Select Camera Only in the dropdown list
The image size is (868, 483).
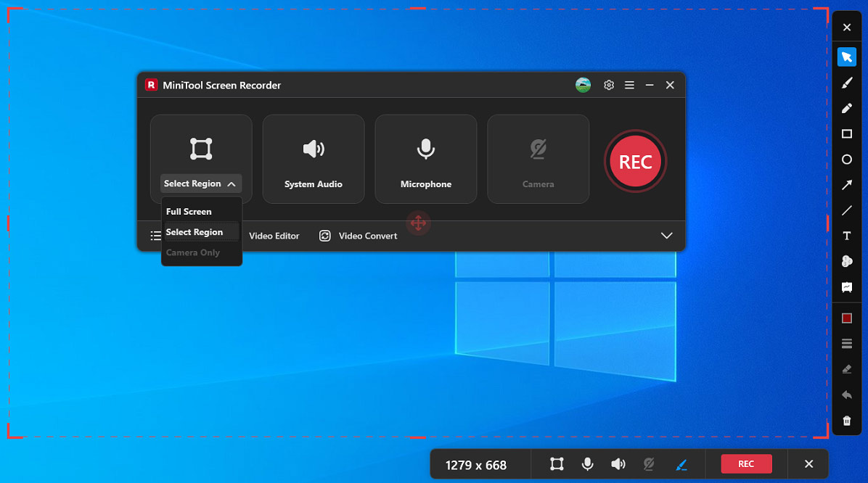[x=192, y=252]
